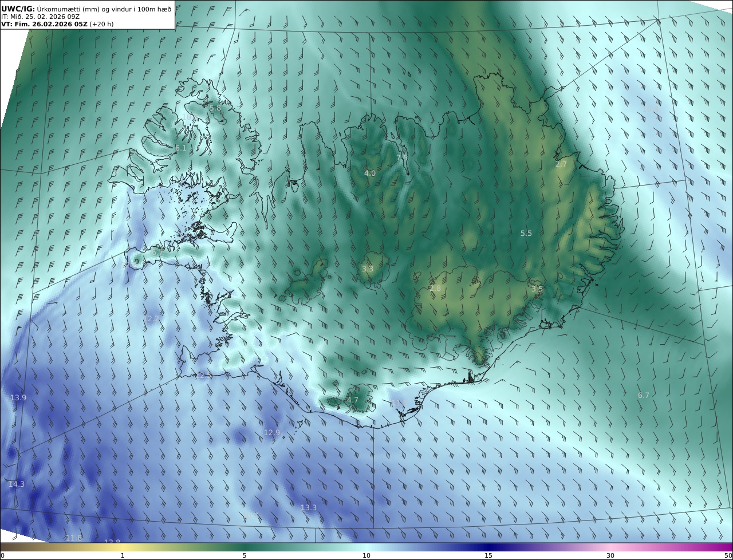Click the 3.5 value label
Image resolution: width=733 pixels, height=560 pixels.
tap(537, 289)
